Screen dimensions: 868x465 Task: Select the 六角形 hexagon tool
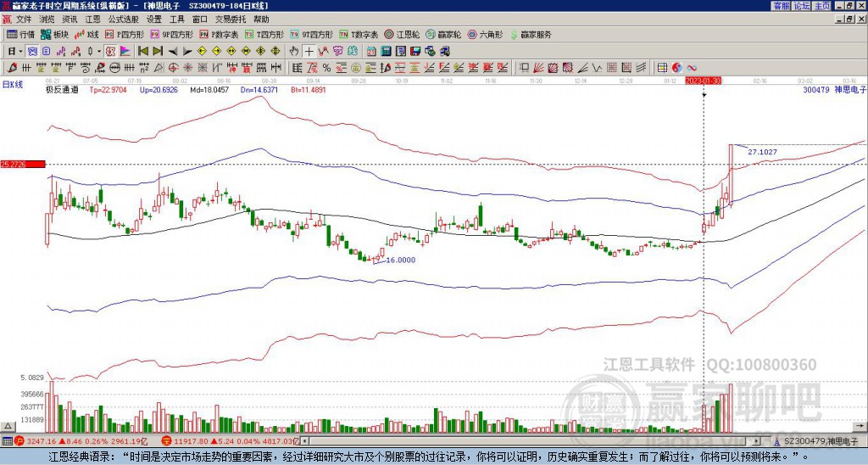[x=485, y=35]
